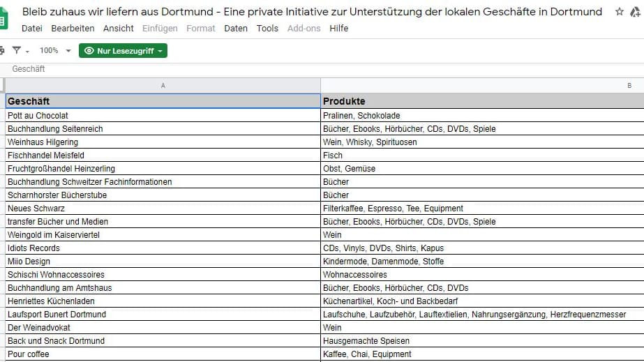The height and width of the screenshot is (362, 644).
Task: Open the Bearbeiten menu
Action: (73, 29)
